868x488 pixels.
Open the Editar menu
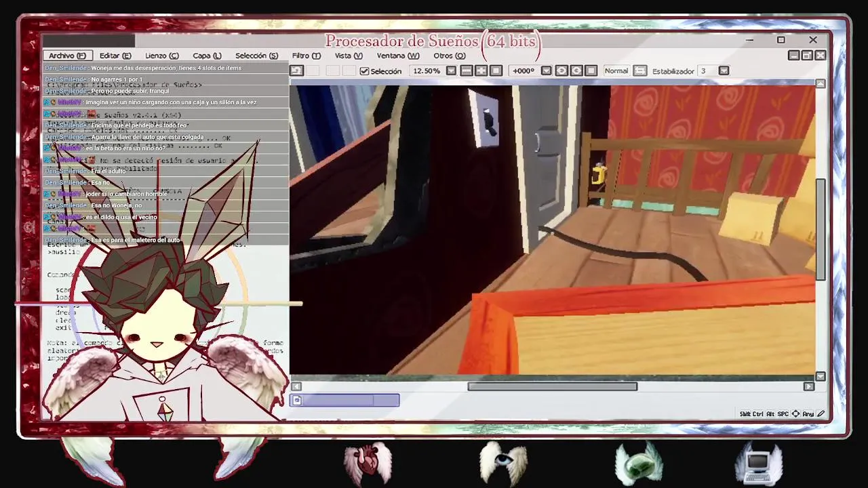click(115, 56)
